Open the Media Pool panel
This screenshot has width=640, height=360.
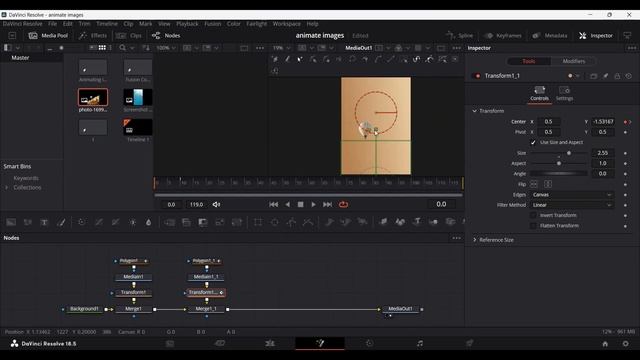[x=48, y=36]
